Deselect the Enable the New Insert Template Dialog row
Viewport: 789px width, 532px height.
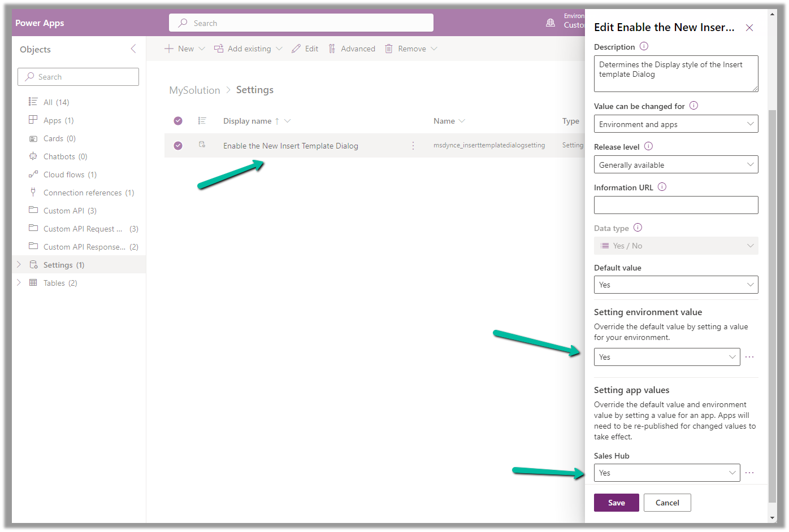178,146
